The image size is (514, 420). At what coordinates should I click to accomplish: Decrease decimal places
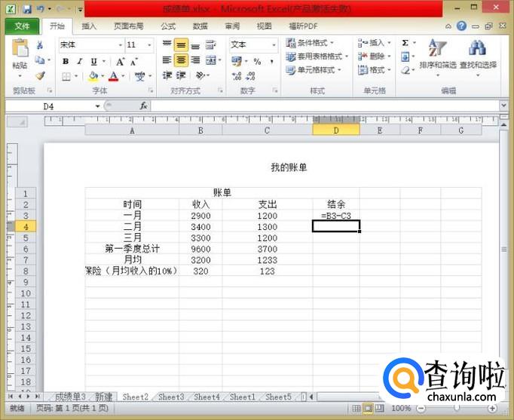[251, 76]
